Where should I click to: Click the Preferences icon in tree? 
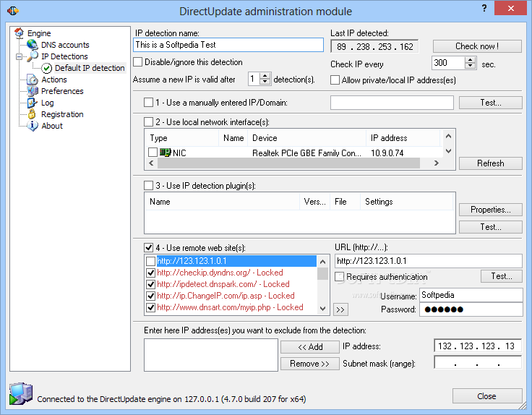pos(33,91)
